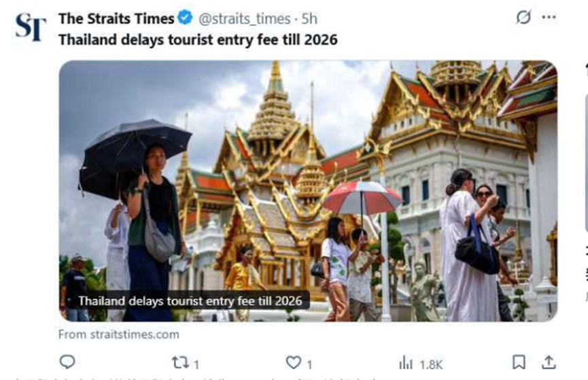This screenshot has height=380, width=588.
Task: Like the post with heart icon
Action: (293, 363)
